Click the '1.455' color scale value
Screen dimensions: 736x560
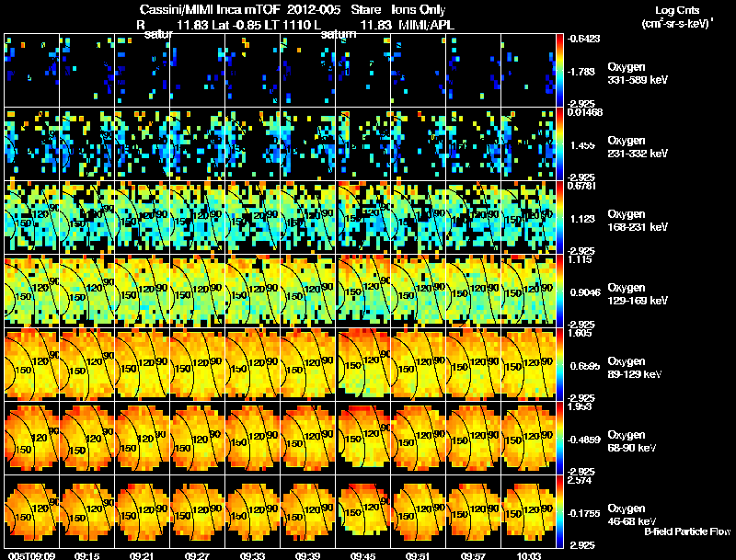click(x=582, y=145)
